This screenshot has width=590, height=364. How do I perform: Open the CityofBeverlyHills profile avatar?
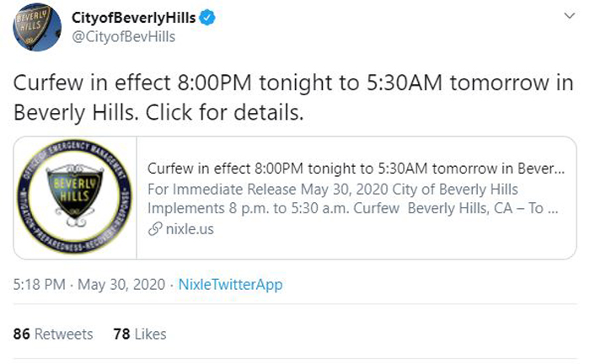37,27
